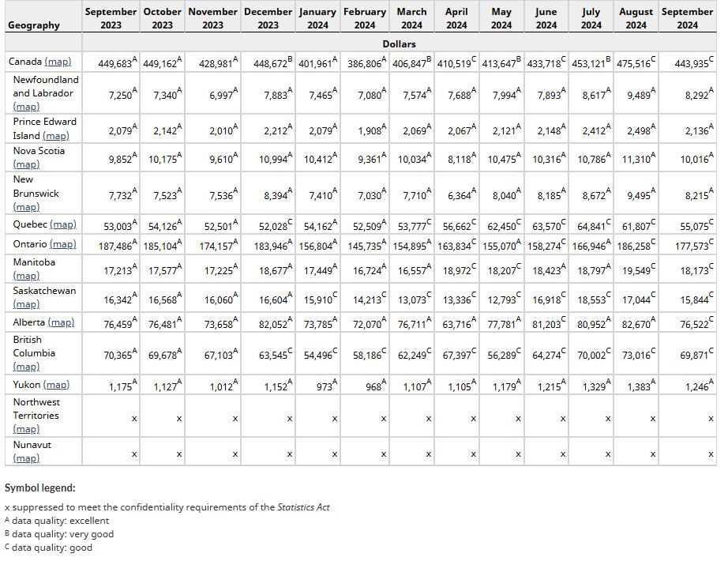Click the Prince Edward Island map link

click(x=56, y=136)
